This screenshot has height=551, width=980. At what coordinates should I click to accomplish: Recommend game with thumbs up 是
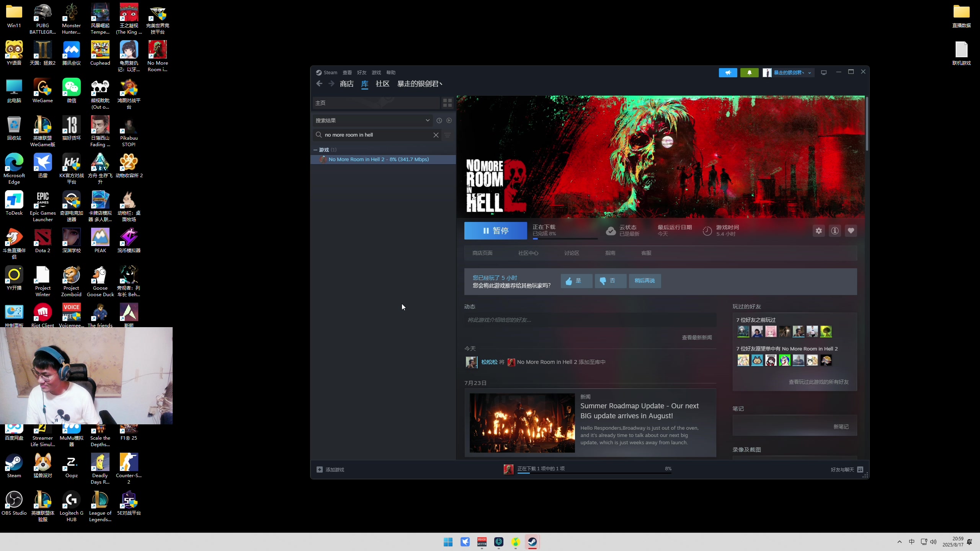click(577, 281)
